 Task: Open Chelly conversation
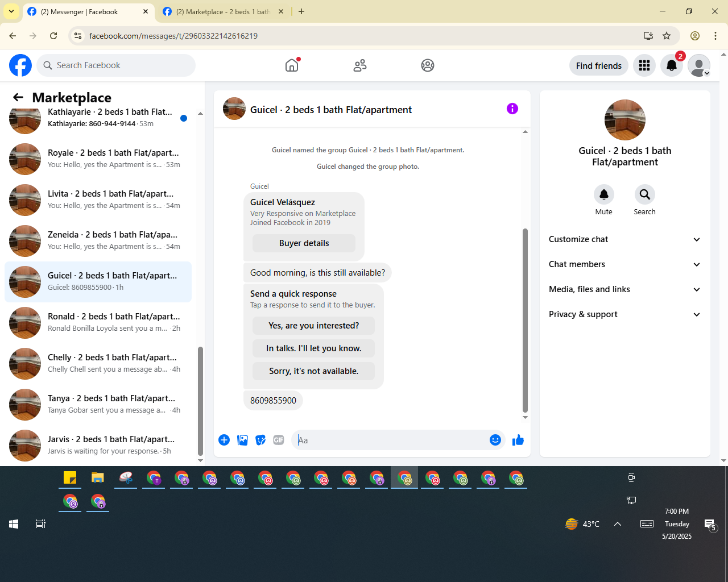(x=98, y=364)
